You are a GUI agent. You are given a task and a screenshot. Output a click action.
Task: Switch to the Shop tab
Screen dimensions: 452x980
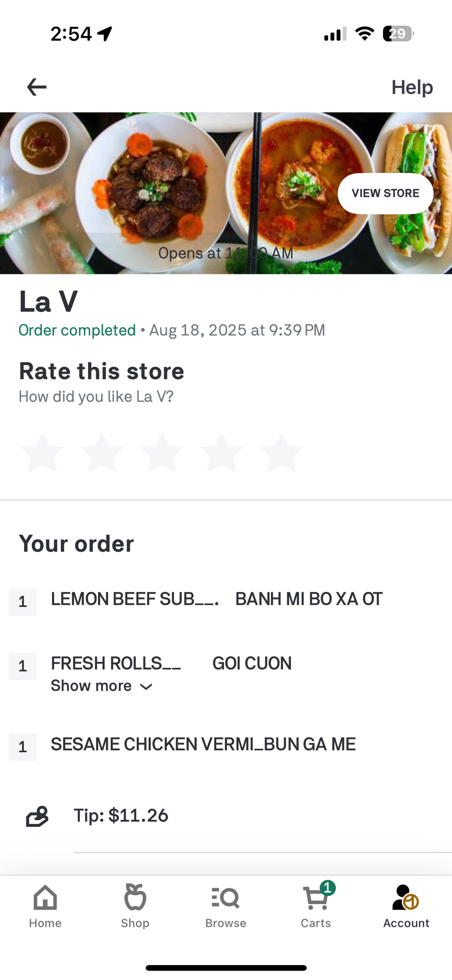point(135,906)
